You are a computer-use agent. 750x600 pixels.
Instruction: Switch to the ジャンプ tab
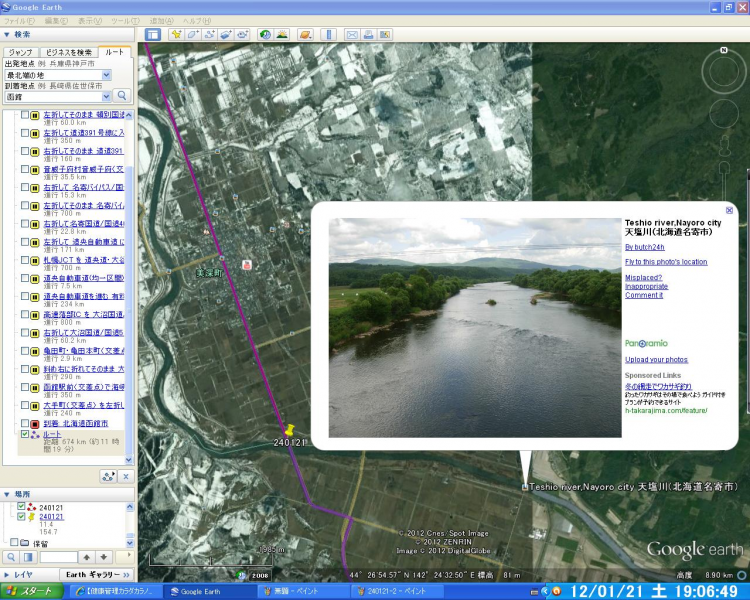(20, 52)
